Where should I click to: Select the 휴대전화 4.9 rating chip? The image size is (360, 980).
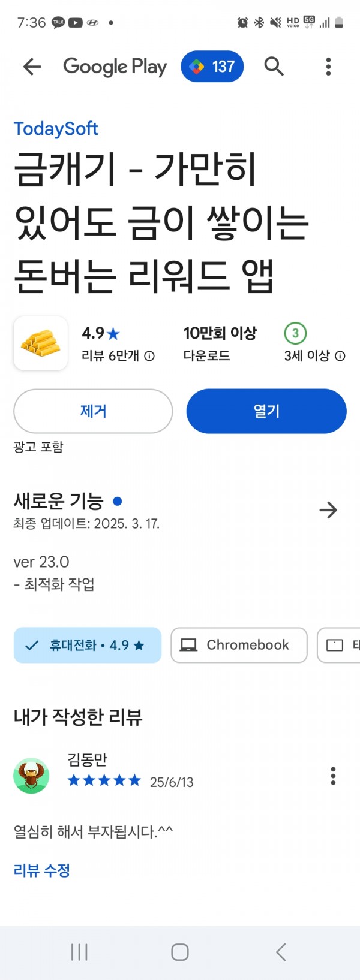pyautogui.click(x=88, y=645)
